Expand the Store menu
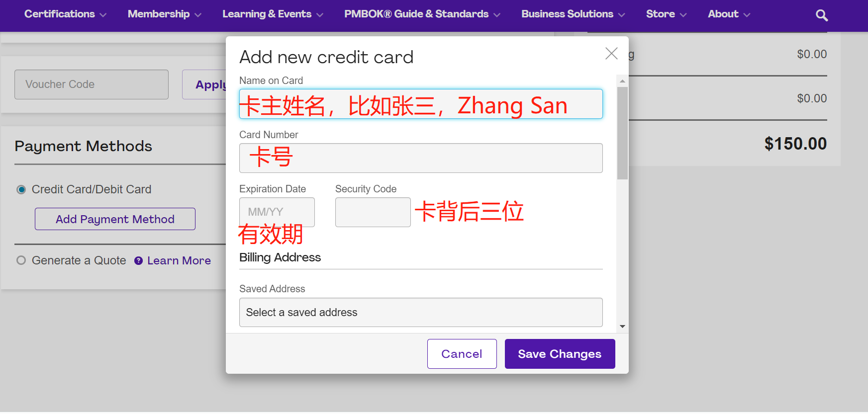The image size is (868, 414). point(666,14)
